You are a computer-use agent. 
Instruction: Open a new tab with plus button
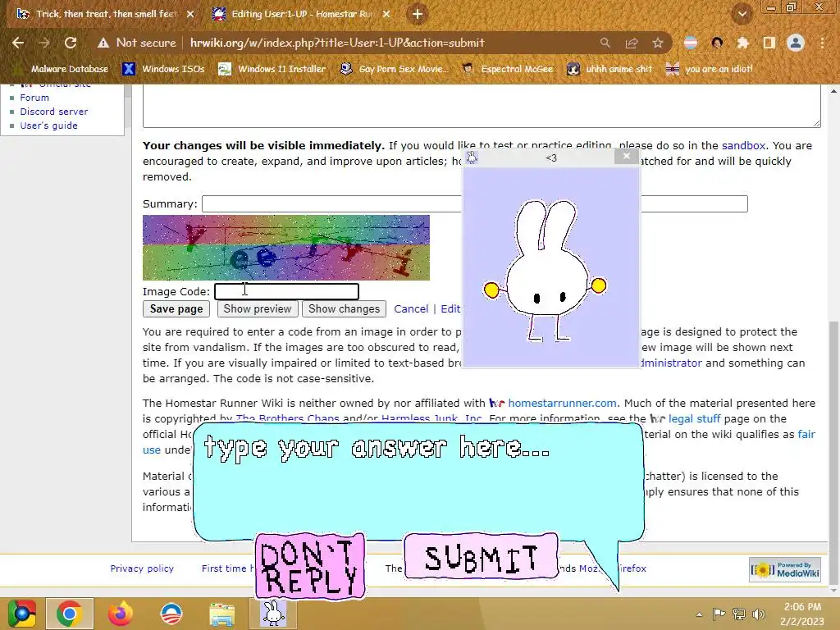click(418, 14)
